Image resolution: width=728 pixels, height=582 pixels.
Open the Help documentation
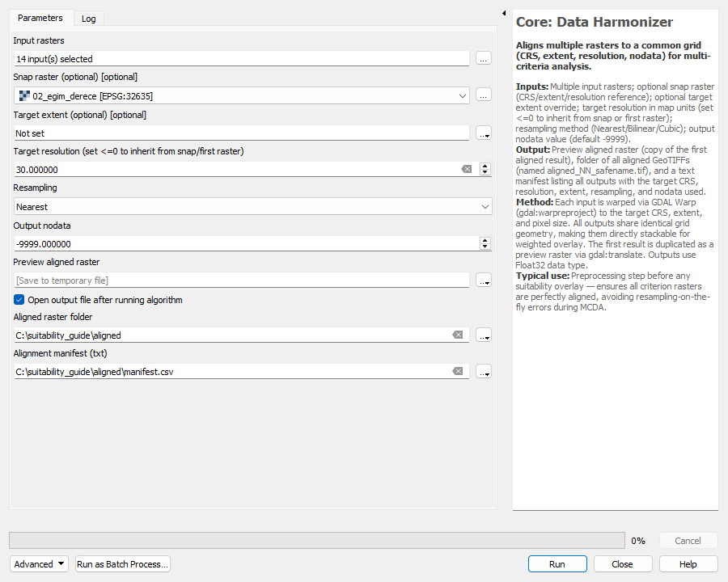click(x=688, y=564)
